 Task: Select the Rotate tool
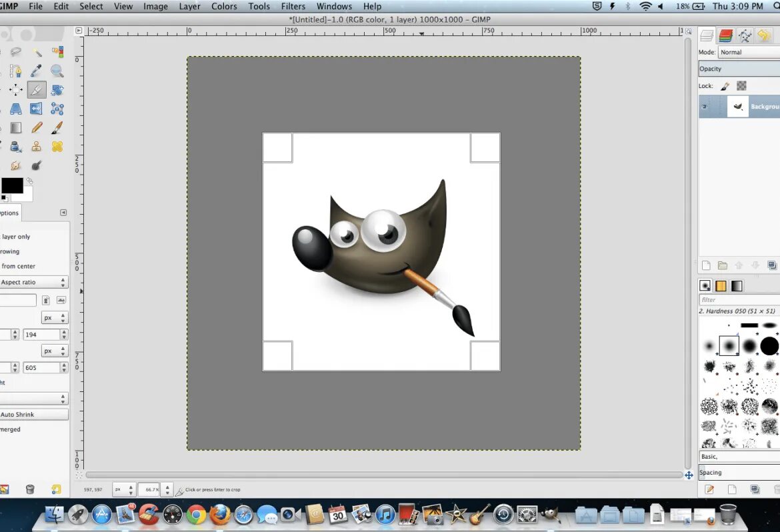tap(58, 90)
